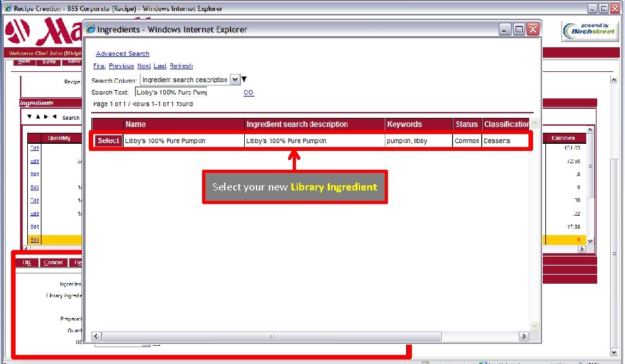The width and height of the screenshot is (625, 364).
Task: Click the 'Desserts' classification cell
Action: click(497, 141)
